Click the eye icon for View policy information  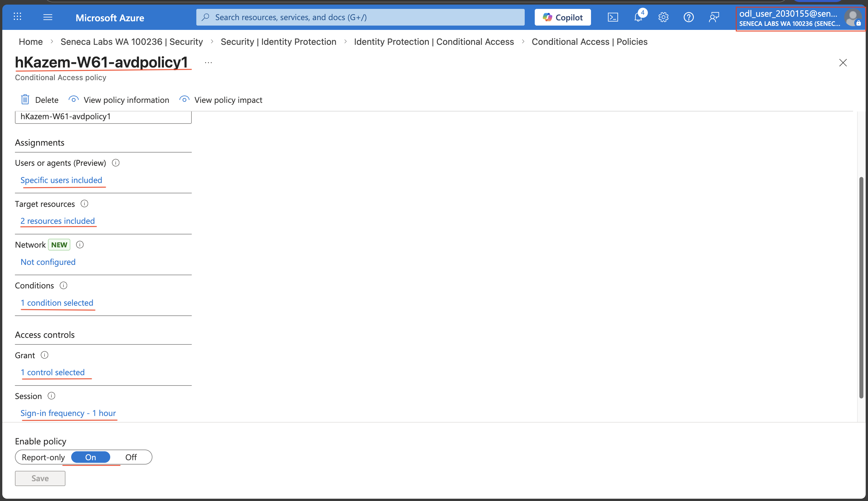point(73,99)
